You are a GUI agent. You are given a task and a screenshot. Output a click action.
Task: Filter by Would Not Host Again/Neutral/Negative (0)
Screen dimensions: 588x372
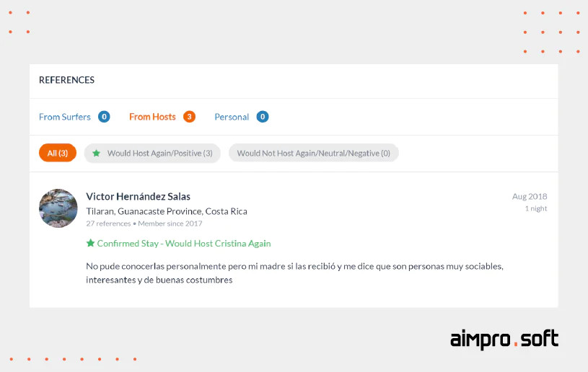tap(314, 153)
